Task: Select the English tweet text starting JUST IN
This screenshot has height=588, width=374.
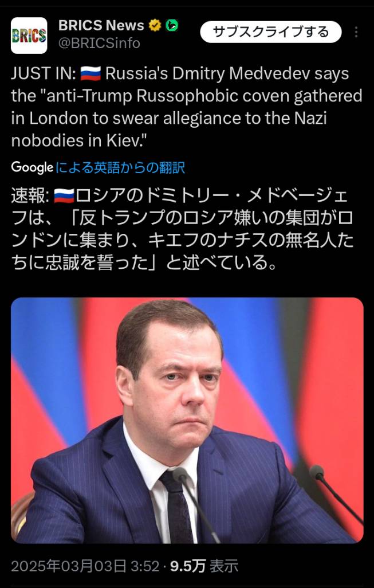Action: 187,107
